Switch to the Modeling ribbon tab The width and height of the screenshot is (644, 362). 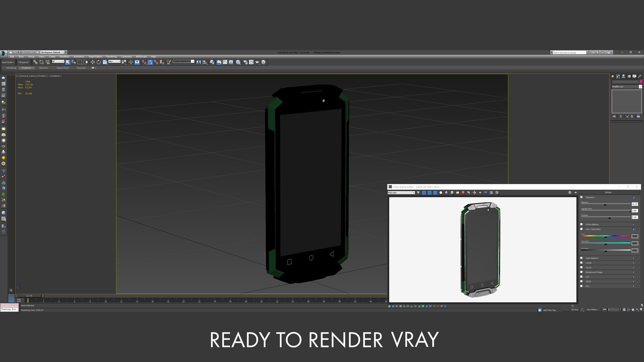tap(11, 68)
